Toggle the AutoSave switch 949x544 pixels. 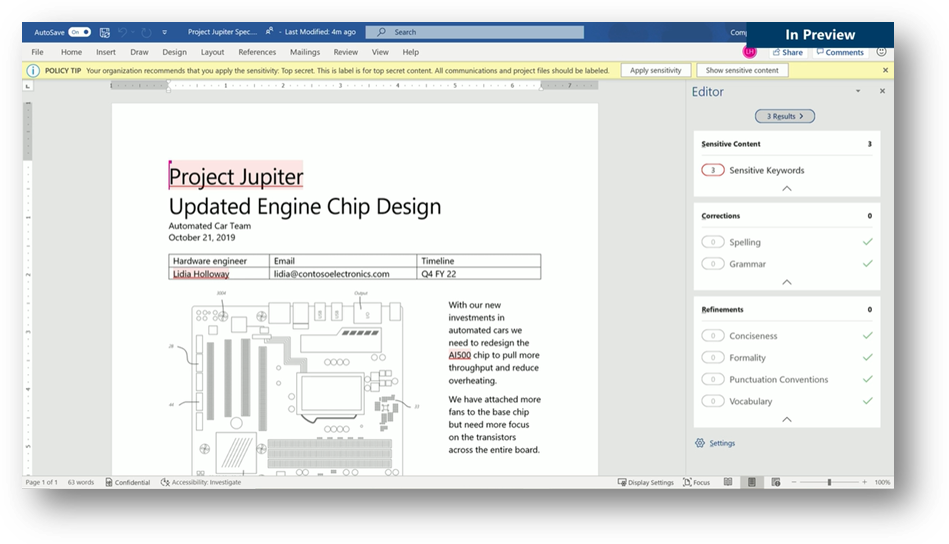coord(79,32)
